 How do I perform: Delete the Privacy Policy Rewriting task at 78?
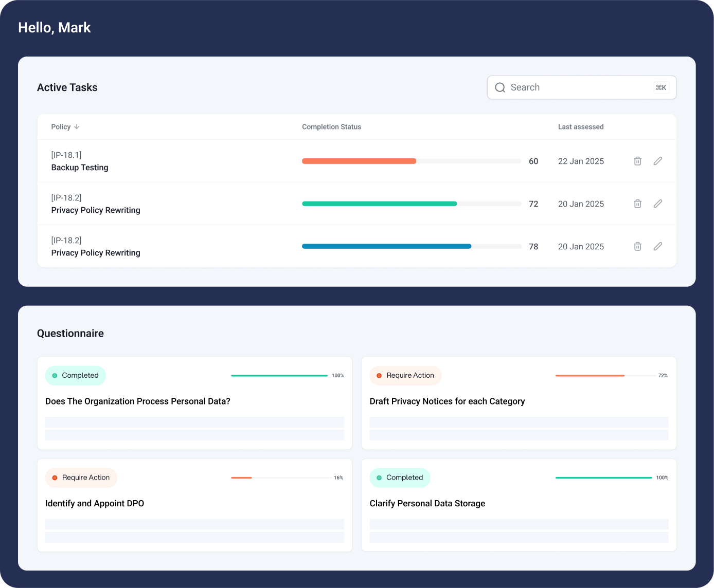point(637,246)
